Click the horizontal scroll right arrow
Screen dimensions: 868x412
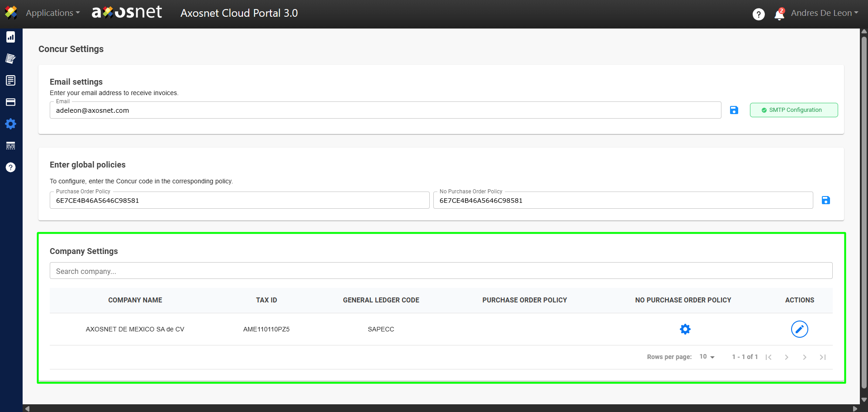tap(855, 408)
